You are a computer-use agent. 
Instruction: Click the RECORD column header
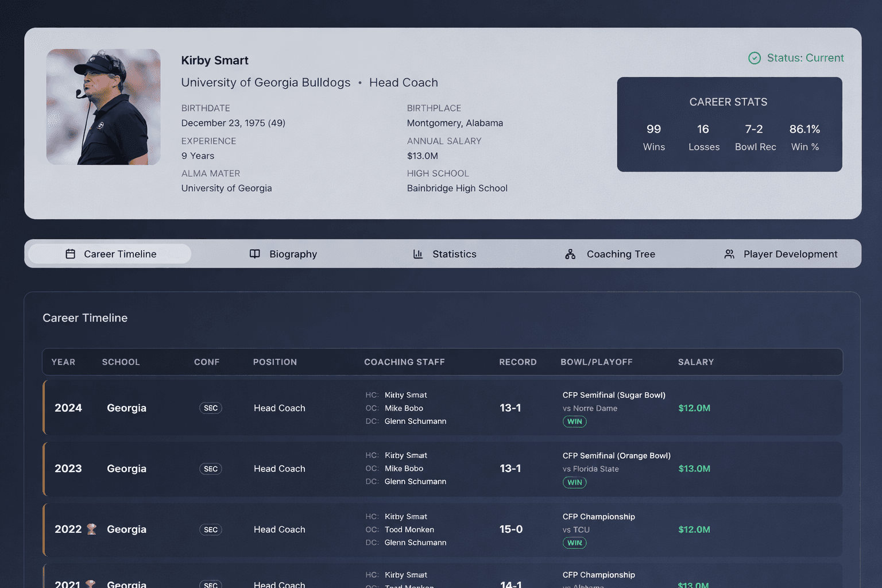[x=518, y=362]
